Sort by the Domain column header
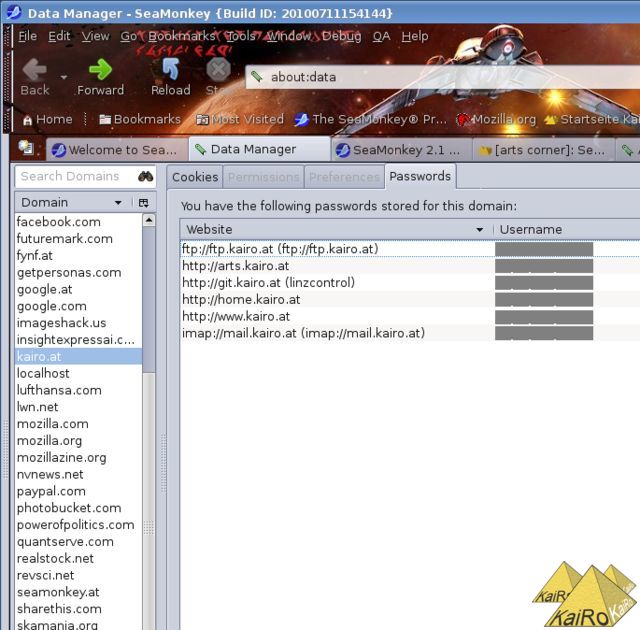640x630 pixels. [73, 202]
